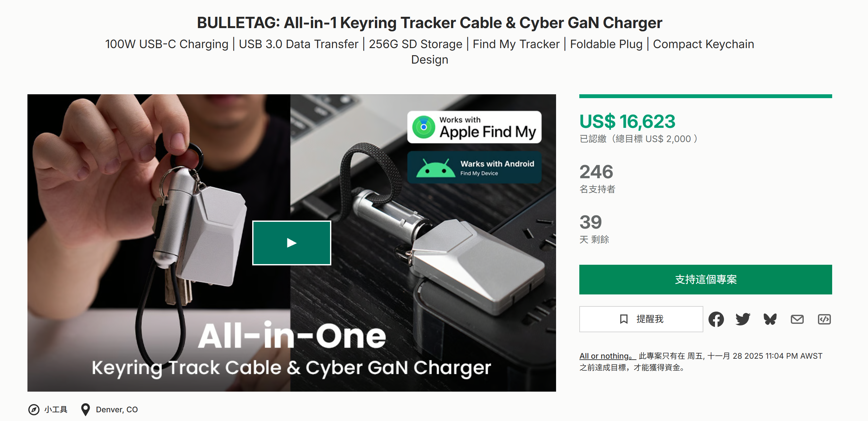Screen dimensions: 868x421
Task: Share the project on Facebook
Action: [716, 319]
